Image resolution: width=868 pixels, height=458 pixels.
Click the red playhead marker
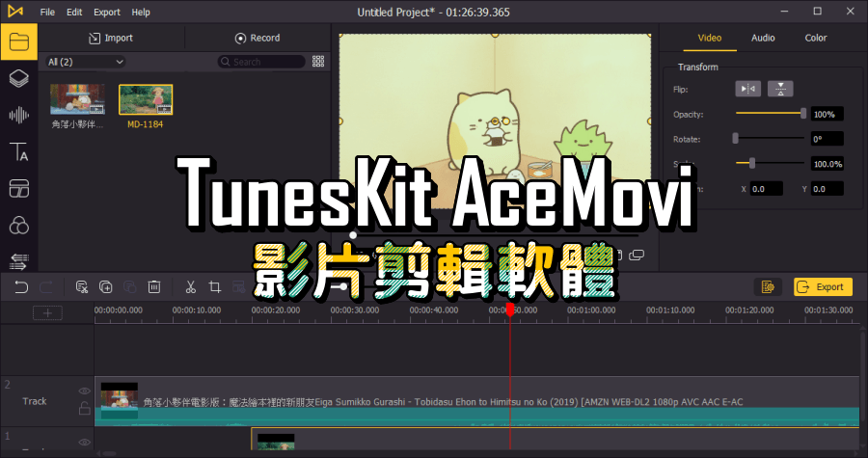[510, 310]
